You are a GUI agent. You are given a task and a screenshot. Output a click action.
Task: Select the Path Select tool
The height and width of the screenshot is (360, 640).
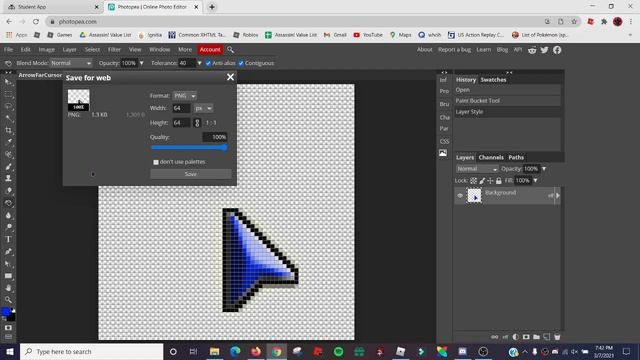(8, 264)
